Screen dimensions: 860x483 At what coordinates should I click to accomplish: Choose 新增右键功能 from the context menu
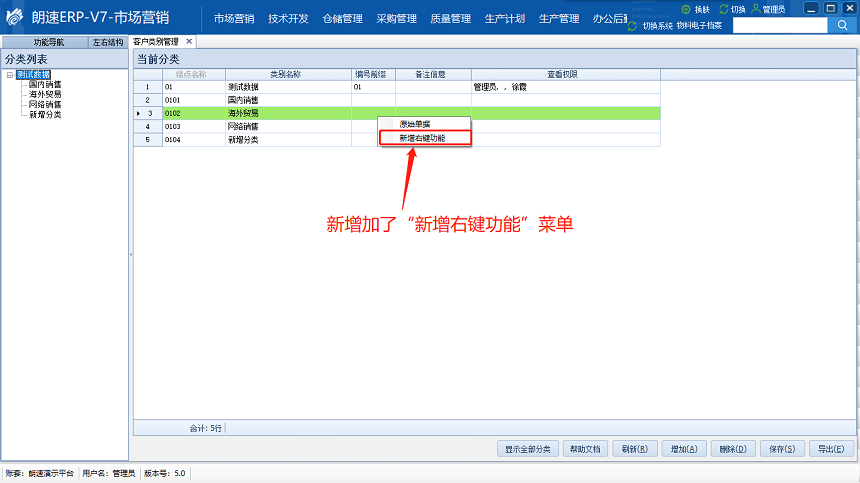pyautogui.click(x=423, y=138)
